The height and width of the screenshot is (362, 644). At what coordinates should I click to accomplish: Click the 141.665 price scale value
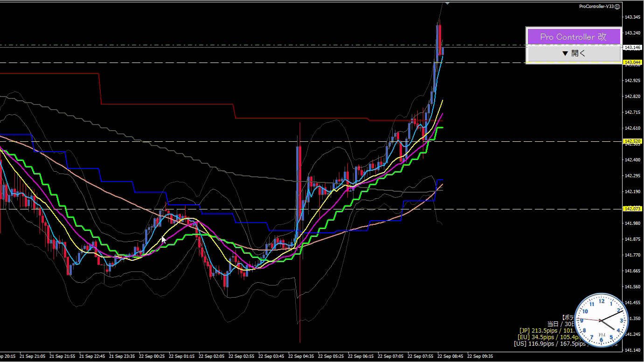[x=632, y=271]
